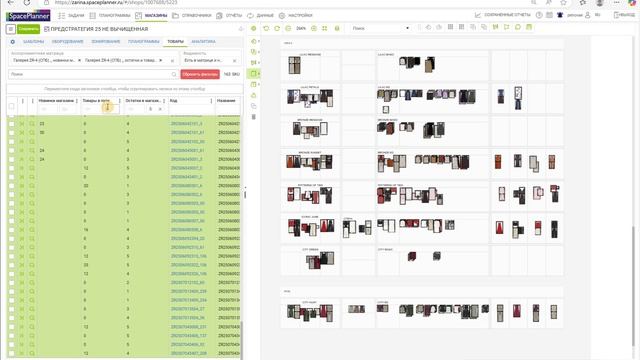Screen dimensions: 640x360
Task: Redo the action in the canvas toolbar
Action: [x=277, y=29]
